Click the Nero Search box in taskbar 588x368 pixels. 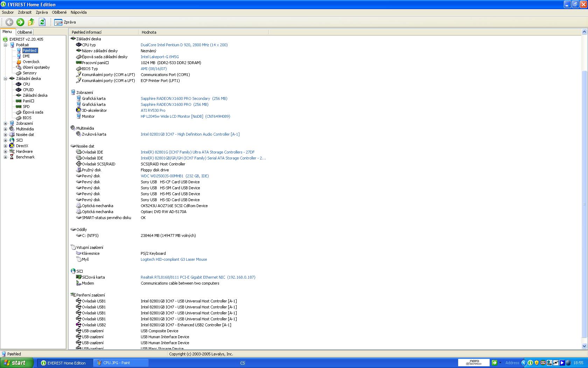pos(474,363)
